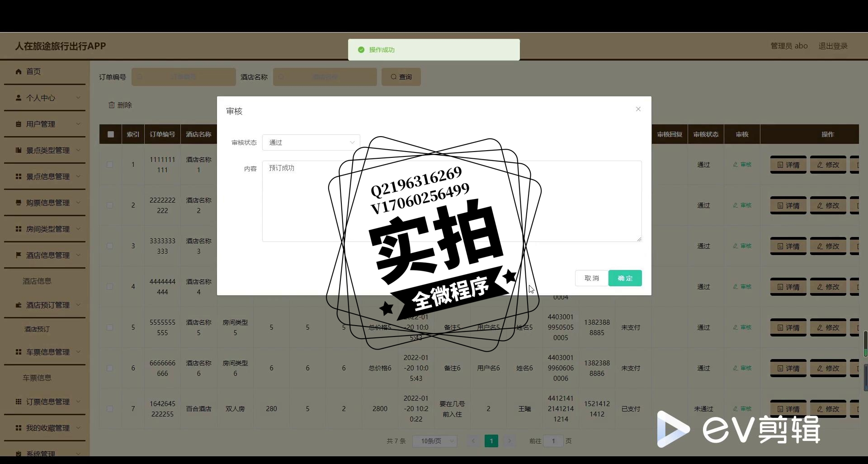868x464 pixels.
Task: Click 审核 link in row 1
Action: click(742, 165)
